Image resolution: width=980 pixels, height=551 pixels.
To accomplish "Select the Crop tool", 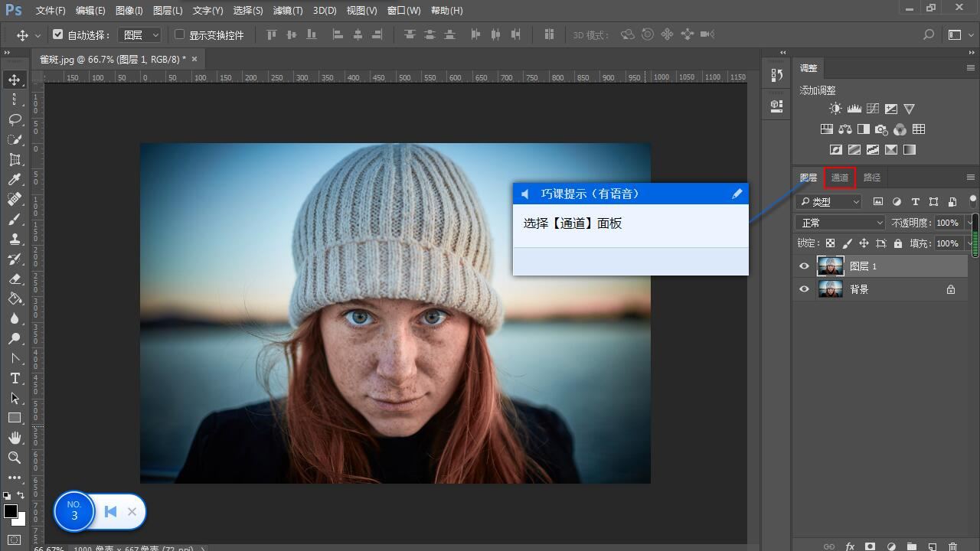I will coord(14,159).
